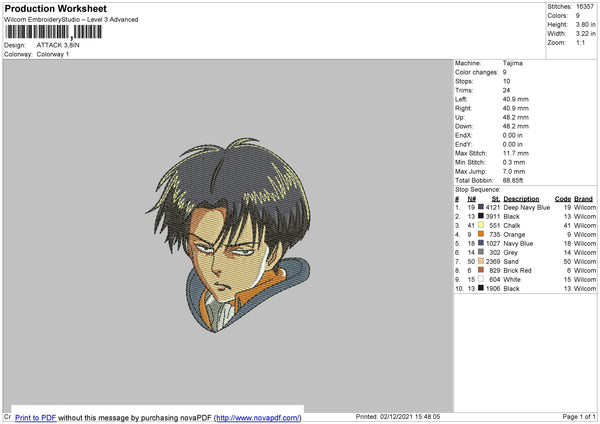Click the Machine value Tajima
The height and width of the screenshot is (424, 600).
pyautogui.click(x=512, y=63)
